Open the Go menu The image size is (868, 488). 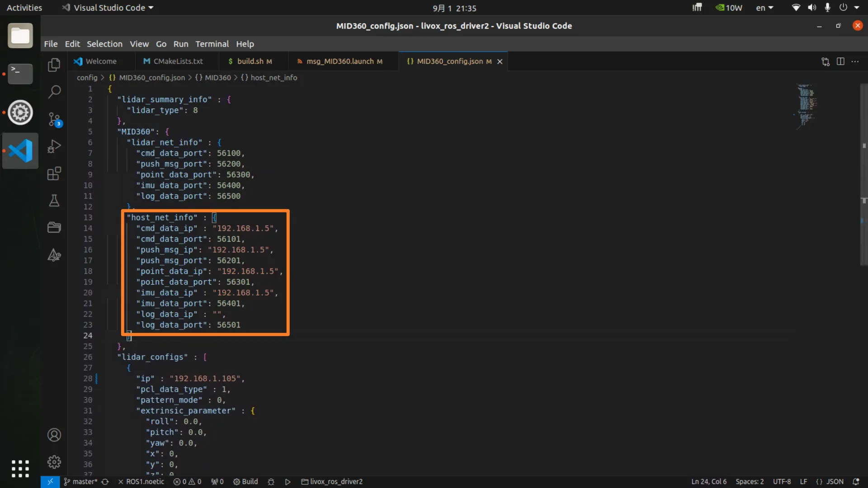click(x=161, y=44)
